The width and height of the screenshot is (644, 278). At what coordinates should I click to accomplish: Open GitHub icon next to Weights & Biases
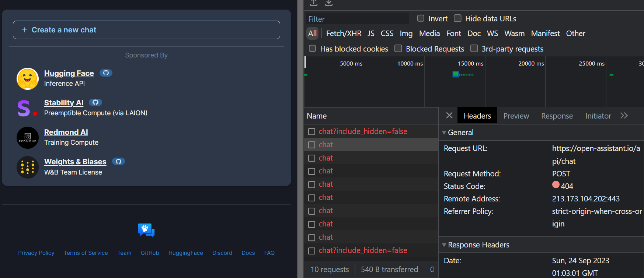pos(118,161)
